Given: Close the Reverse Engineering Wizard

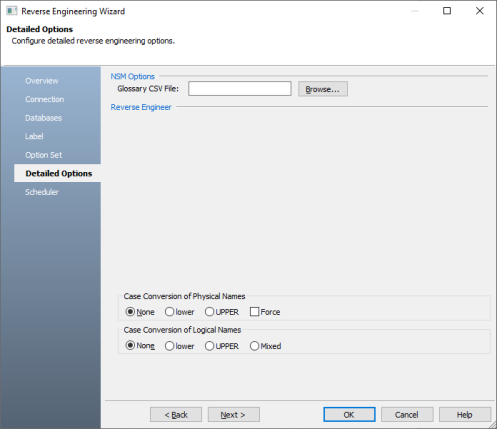Looking at the screenshot, I should 479,11.
